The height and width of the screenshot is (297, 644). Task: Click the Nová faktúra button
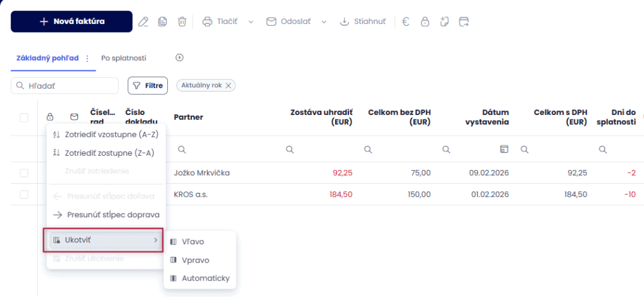pyautogui.click(x=72, y=21)
